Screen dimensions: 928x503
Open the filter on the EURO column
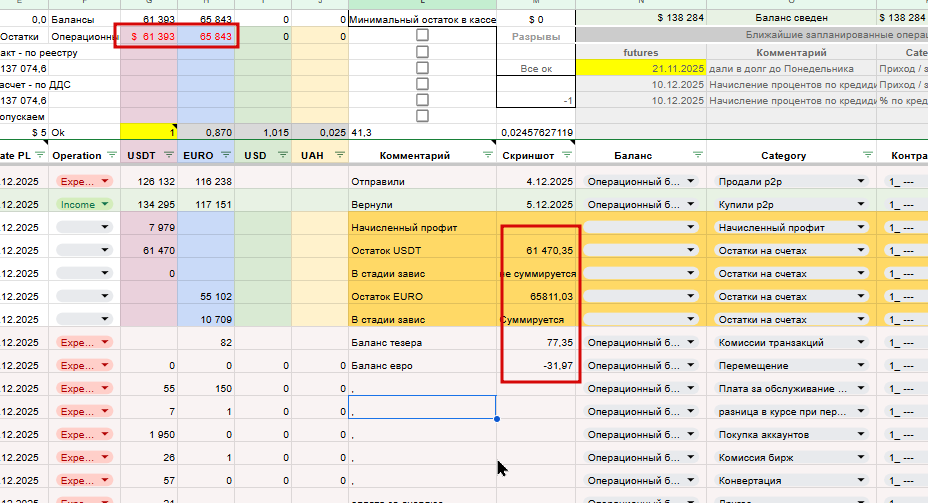[x=225, y=155]
